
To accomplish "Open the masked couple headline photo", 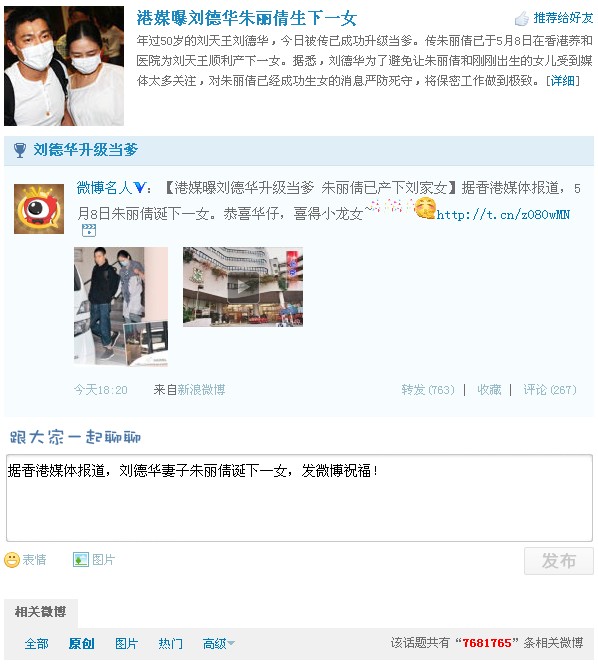I will [64, 66].
